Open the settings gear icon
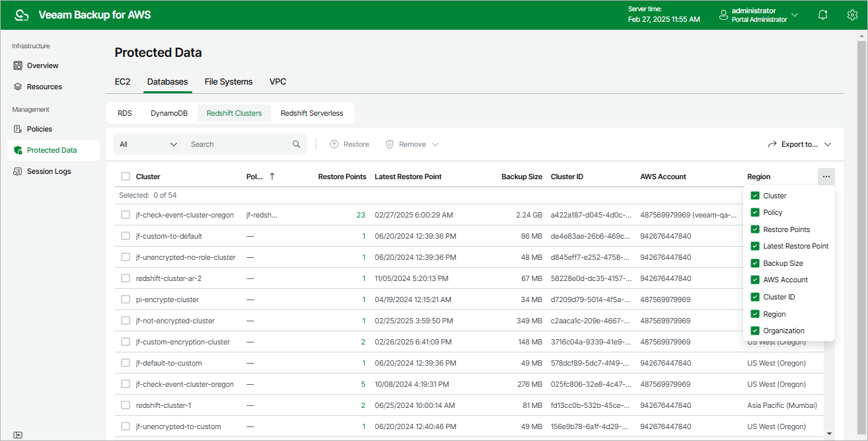The image size is (868, 441). 852,15
